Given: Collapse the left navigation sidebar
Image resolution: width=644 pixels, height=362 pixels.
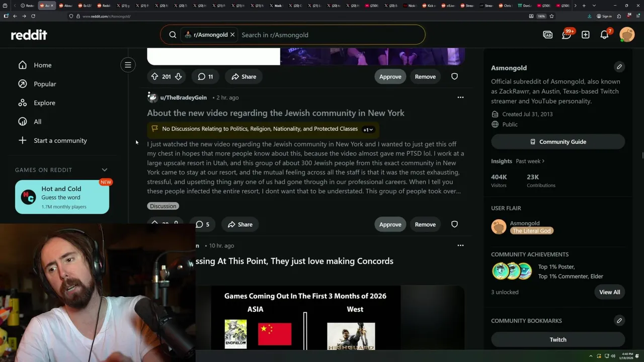Looking at the screenshot, I should click(x=128, y=65).
